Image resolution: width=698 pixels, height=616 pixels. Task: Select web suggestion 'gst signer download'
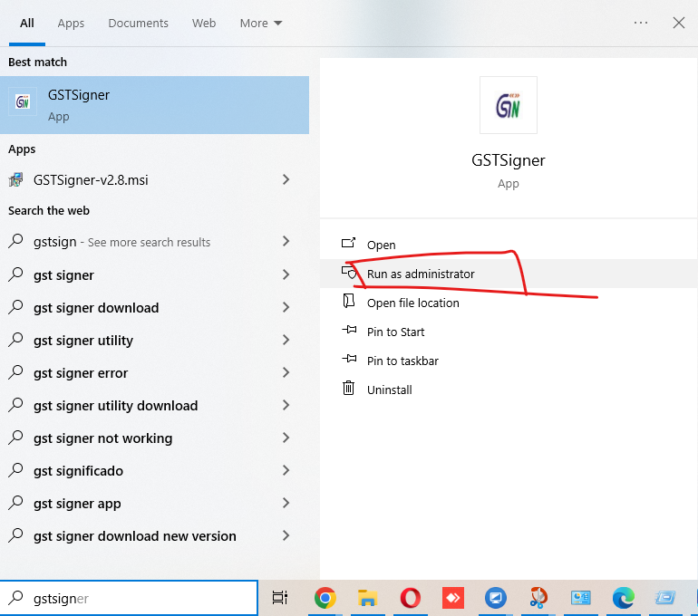coord(154,307)
